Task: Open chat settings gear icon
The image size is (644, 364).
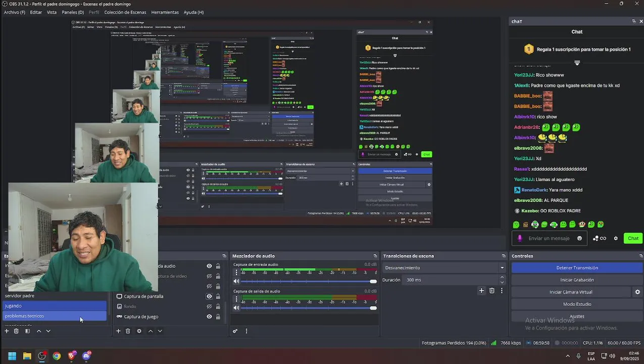Action: 616,238
